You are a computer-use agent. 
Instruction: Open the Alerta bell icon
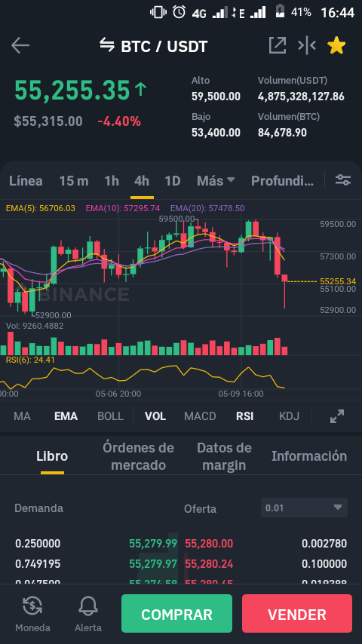coord(88,606)
